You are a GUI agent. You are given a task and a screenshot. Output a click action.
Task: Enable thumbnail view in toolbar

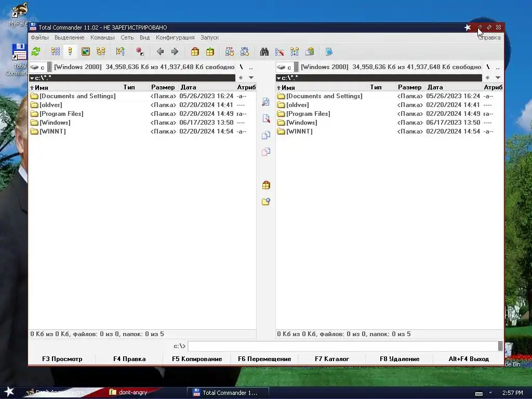pos(86,51)
